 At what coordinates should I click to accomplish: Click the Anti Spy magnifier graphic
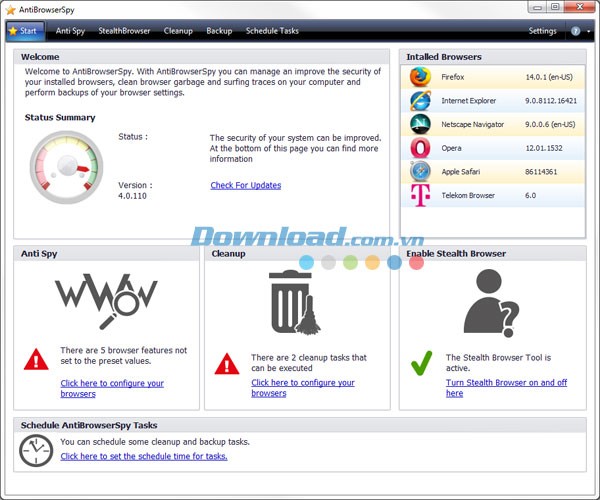tap(106, 301)
